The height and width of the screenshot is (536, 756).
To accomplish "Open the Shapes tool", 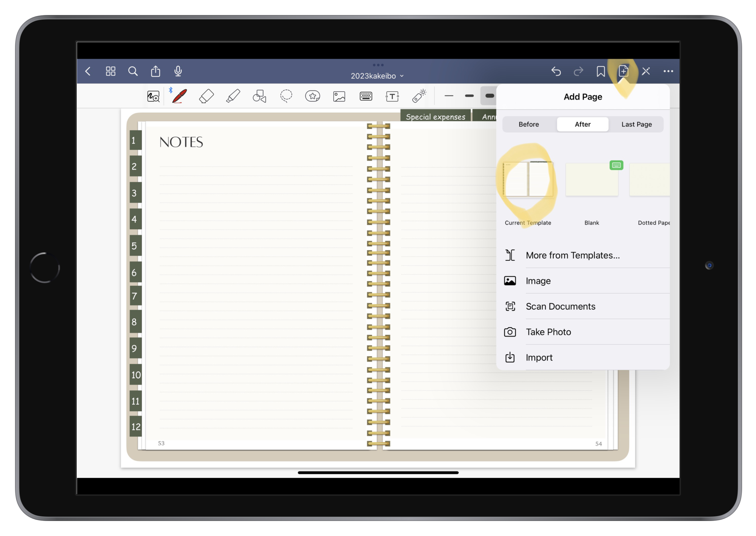I will 259,96.
